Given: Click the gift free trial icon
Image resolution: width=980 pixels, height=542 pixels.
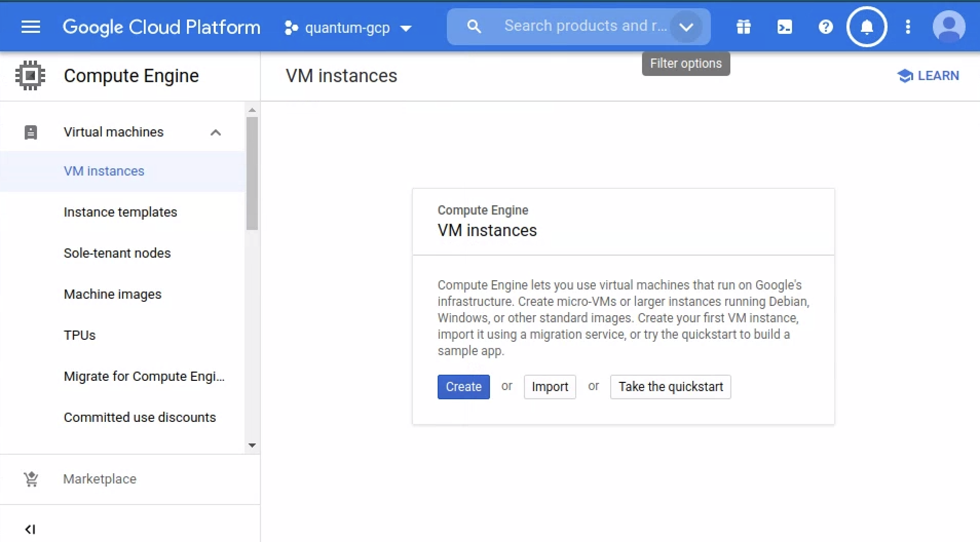Looking at the screenshot, I should point(743,27).
